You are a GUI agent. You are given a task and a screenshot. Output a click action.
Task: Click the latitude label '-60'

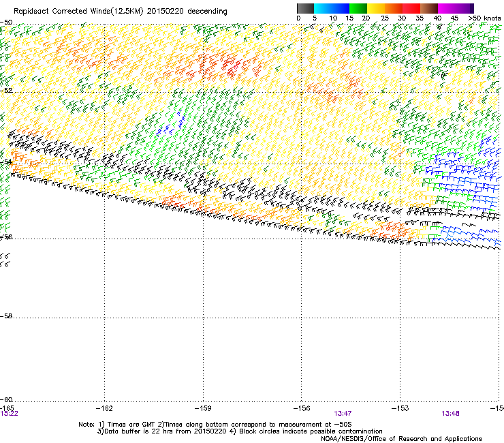[x=6, y=400]
